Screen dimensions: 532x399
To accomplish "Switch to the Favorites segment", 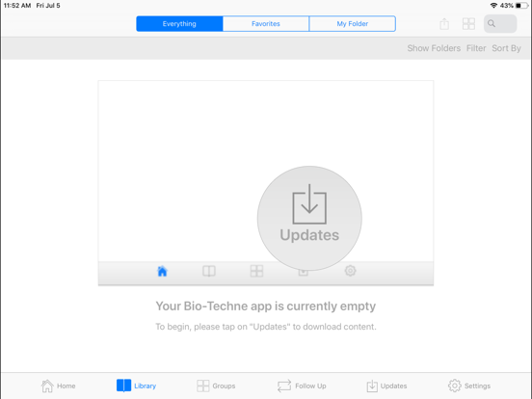I will click(266, 24).
